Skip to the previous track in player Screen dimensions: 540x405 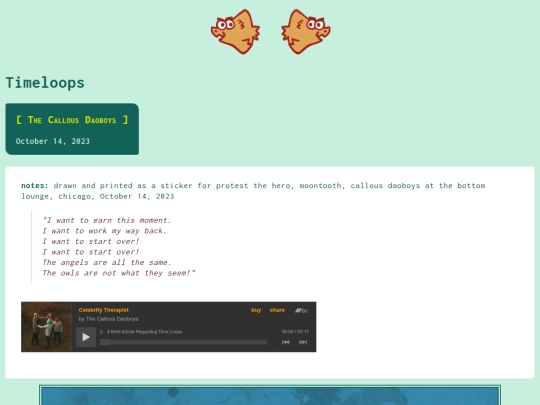pos(285,342)
